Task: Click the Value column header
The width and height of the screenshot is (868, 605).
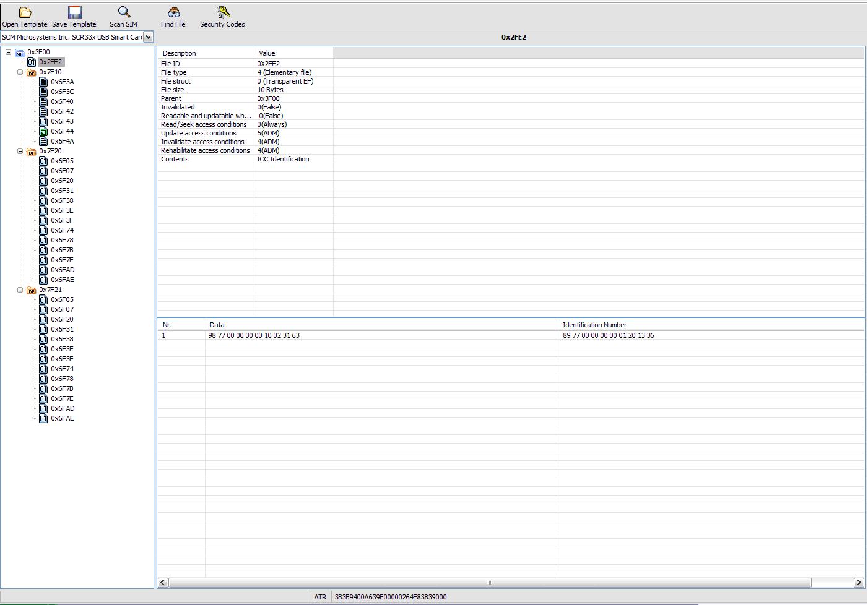Action: tap(293, 53)
